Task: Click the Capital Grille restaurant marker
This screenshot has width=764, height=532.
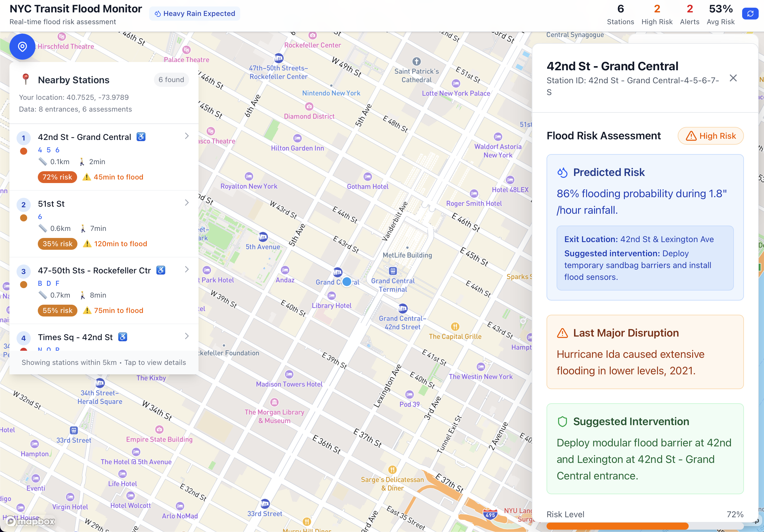Action: pyautogui.click(x=455, y=327)
